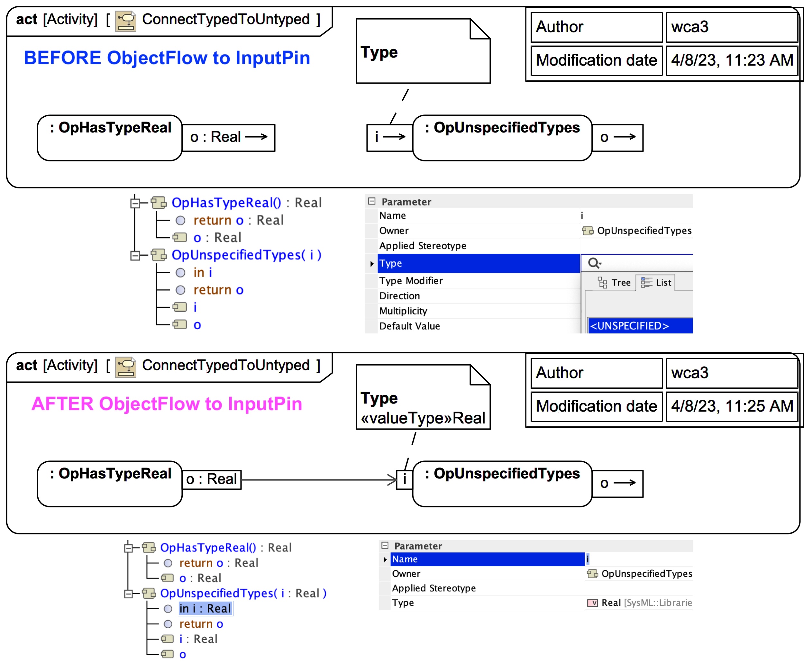
Task: Collapse the top Parameter section
Action: tap(372, 202)
